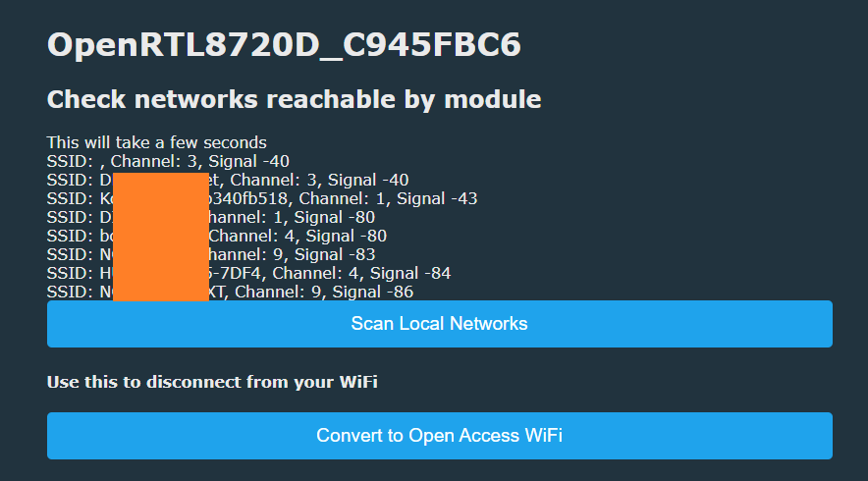Viewport: 868px width, 481px height.
Task: Select the entry with Signal -86
Action: click(231, 293)
